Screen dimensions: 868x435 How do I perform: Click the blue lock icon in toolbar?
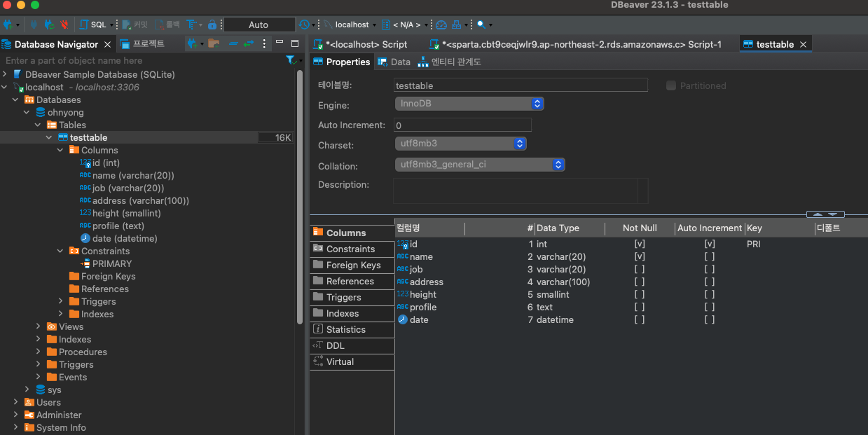pos(212,25)
